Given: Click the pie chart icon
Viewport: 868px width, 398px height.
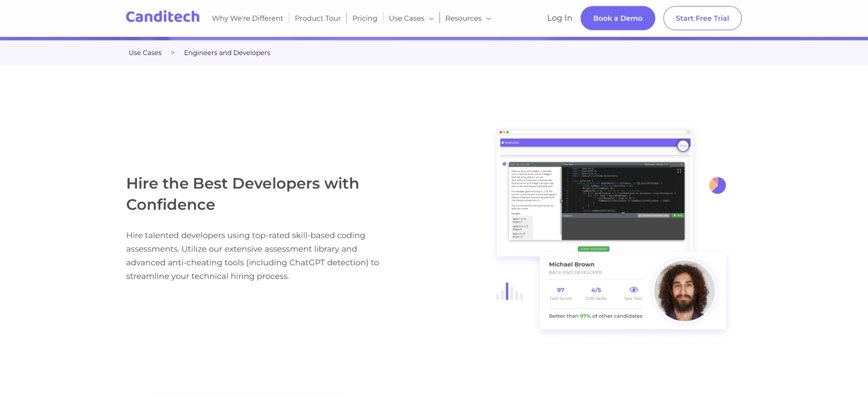Looking at the screenshot, I should coord(717,185).
